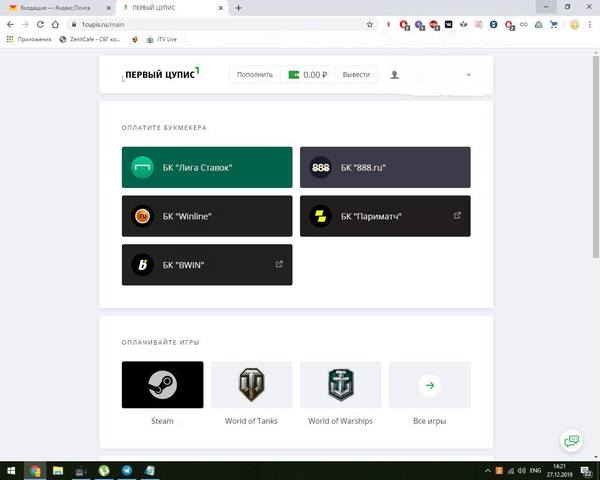This screenshot has height=480, width=600.
Task: Open the notification center icon
Action: coord(586,471)
